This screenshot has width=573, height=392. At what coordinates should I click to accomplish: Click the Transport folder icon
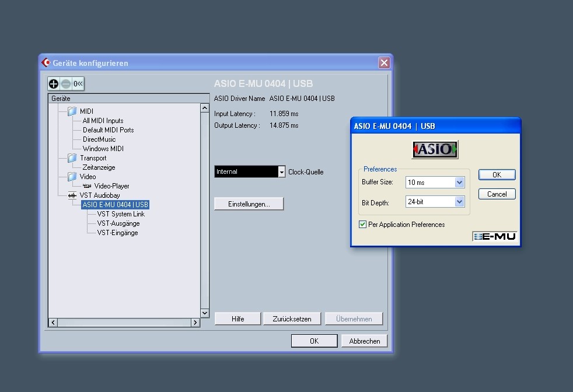[x=72, y=158]
